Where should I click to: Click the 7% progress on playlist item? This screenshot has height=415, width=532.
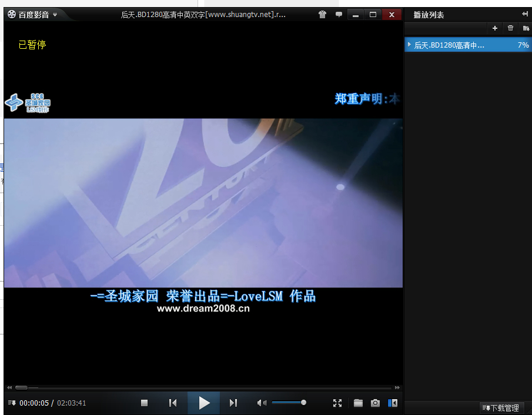[523, 45]
